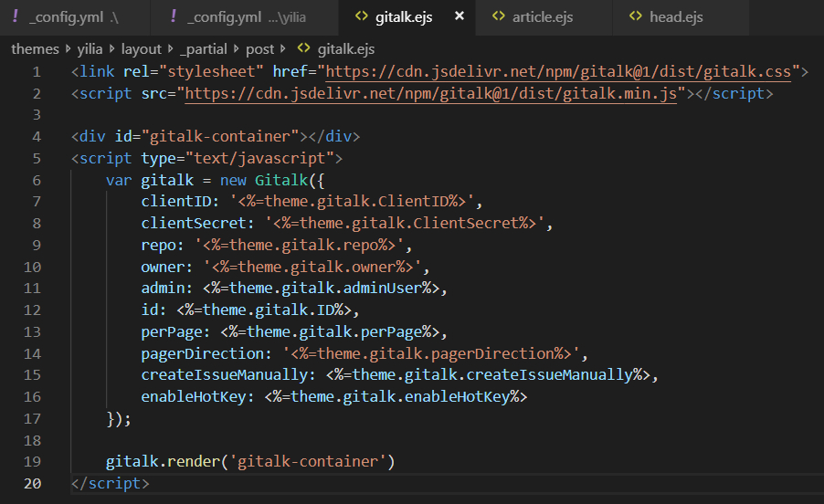Click the breadcrumb gitalk.ejs file icon
Screen dimensions: 824x504
point(303,49)
